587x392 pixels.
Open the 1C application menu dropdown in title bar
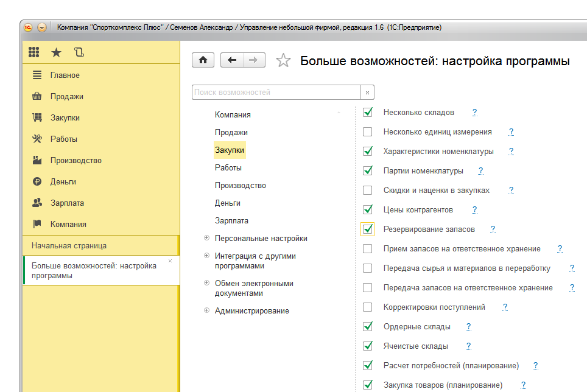tap(42, 27)
